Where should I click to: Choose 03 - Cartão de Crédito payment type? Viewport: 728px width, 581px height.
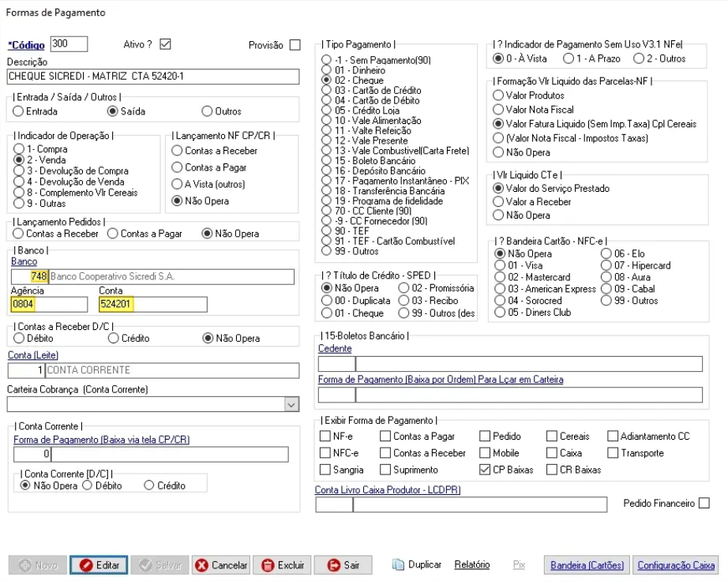click(x=326, y=91)
